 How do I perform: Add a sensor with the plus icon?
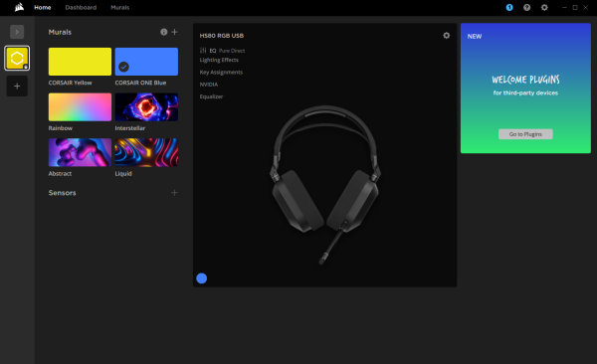coord(174,193)
